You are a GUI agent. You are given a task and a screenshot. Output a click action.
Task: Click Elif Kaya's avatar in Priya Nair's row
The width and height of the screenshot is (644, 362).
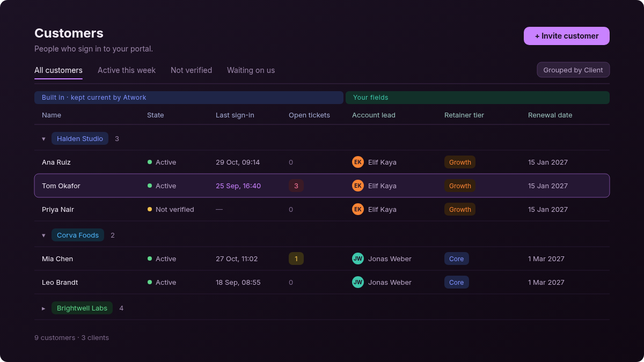click(358, 209)
